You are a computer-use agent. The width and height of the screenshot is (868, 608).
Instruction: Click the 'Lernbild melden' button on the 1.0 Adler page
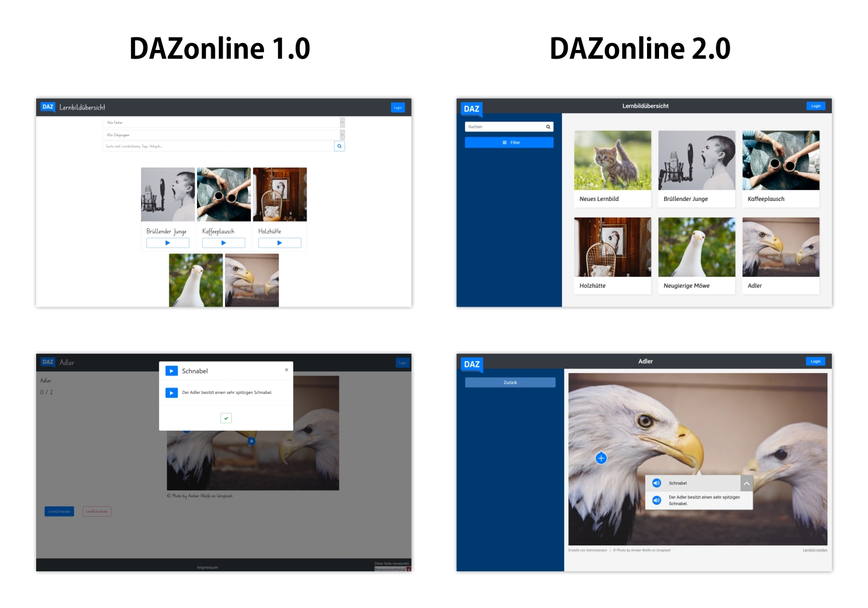click(97, 512)
